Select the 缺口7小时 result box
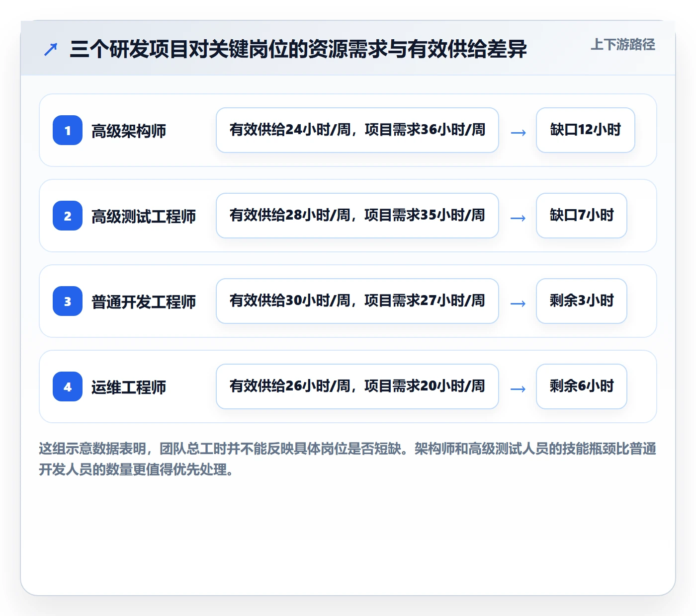 click(x=582, y=216)
